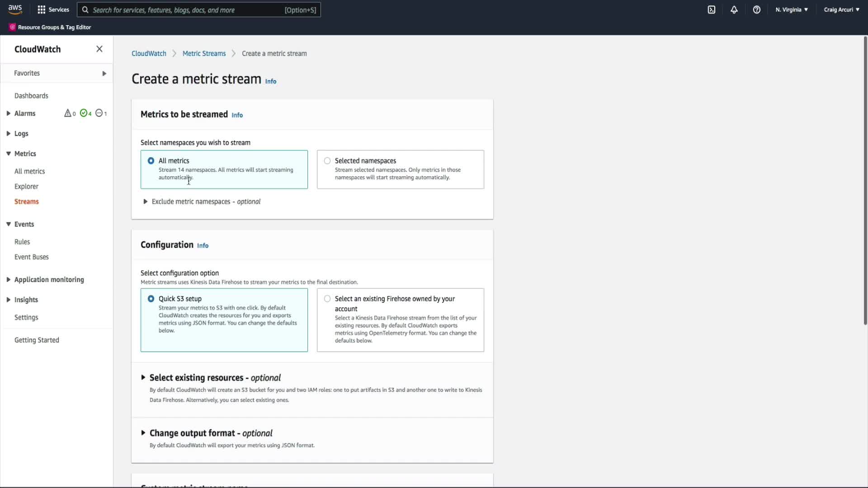
Task: Open Streams in the sidebar menu
Action: pos(26,202)
